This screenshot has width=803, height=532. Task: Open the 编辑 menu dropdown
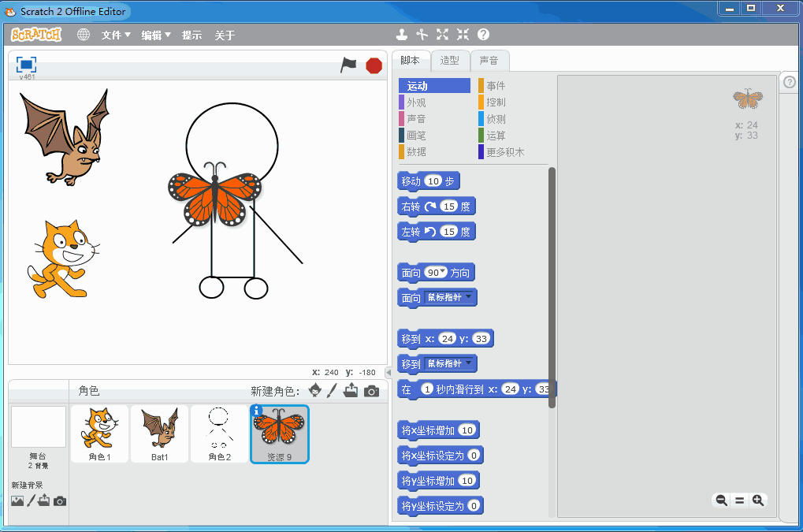(x=156, y=35)
